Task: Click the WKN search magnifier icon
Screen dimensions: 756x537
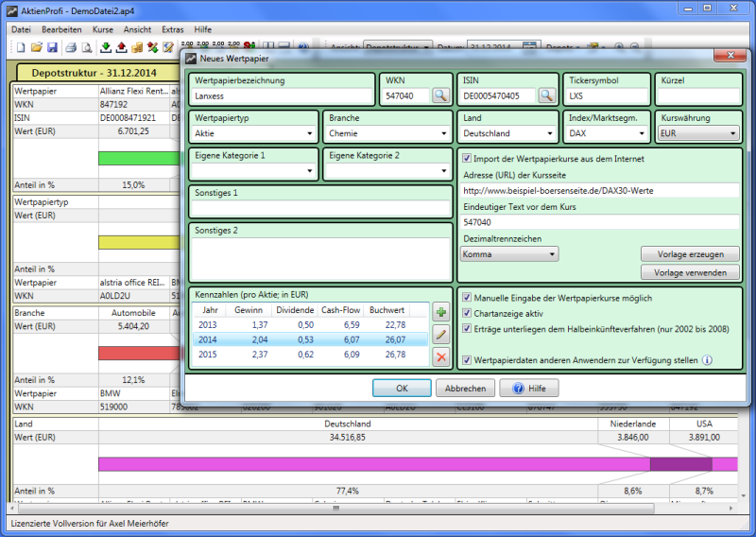Action: tap(441, 95)
